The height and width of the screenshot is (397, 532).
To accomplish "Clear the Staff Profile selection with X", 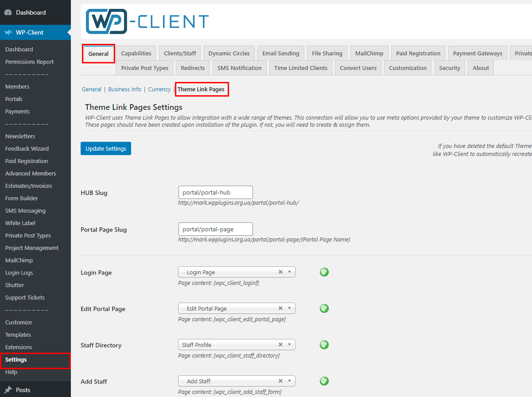I will (280, 345).
